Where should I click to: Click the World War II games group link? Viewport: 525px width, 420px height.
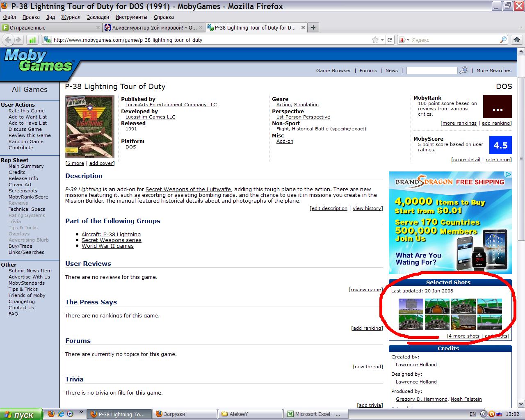click(107, 246)
